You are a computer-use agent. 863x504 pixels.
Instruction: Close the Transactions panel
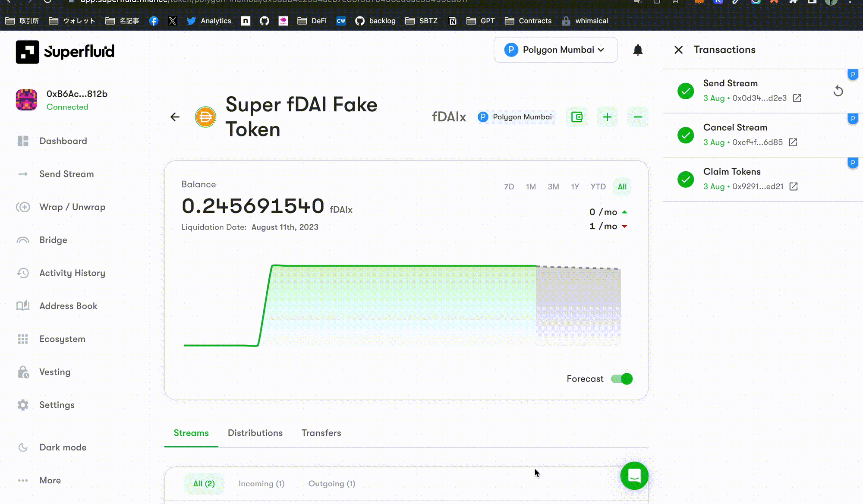(679, 50)
